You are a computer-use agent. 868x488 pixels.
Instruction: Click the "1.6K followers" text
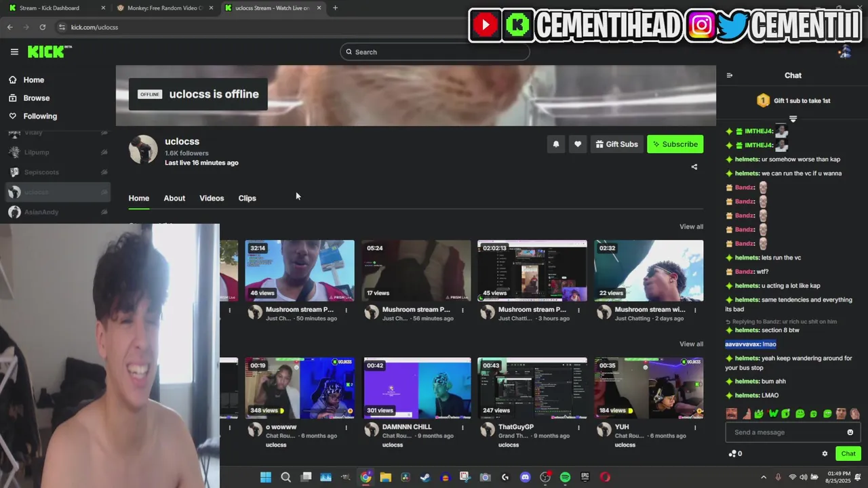coord(186,153)
